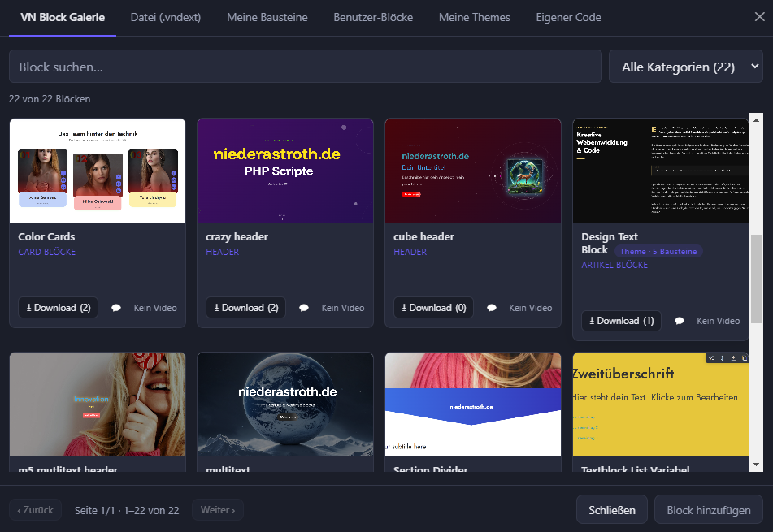Choose the yellow Textblock List Variabel thumbnail
This screenshot has width=773, height=532.
pyautogui.click(x=661, y=404)
